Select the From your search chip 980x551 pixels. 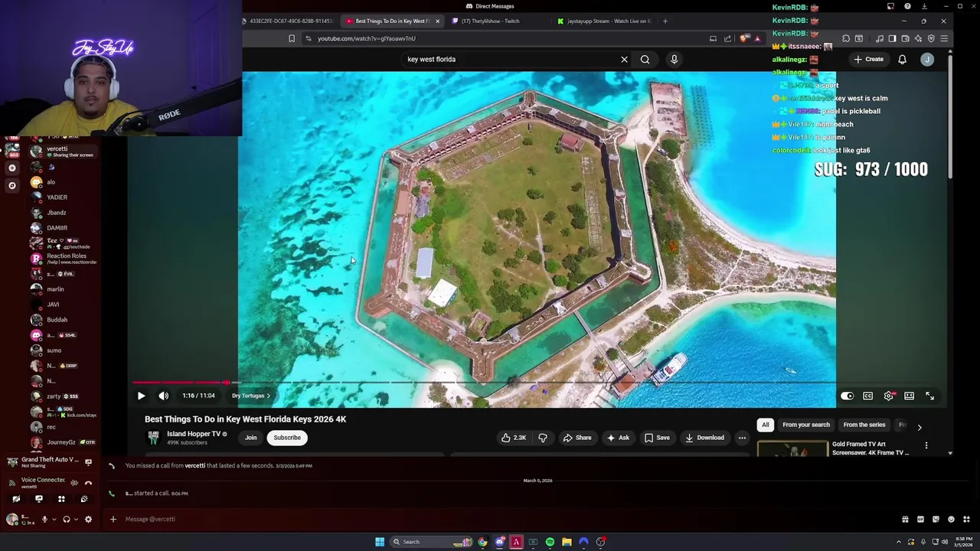tap(805, 425)
